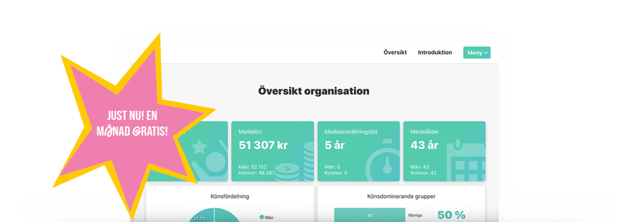
Task: Click the Översikt organisation heading
Action: pos(314,91)
